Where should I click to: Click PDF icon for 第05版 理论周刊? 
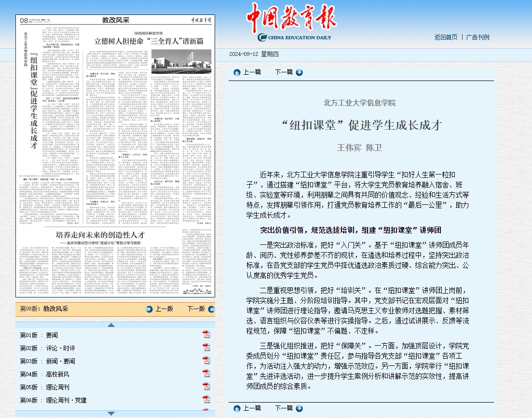(206, 387)
